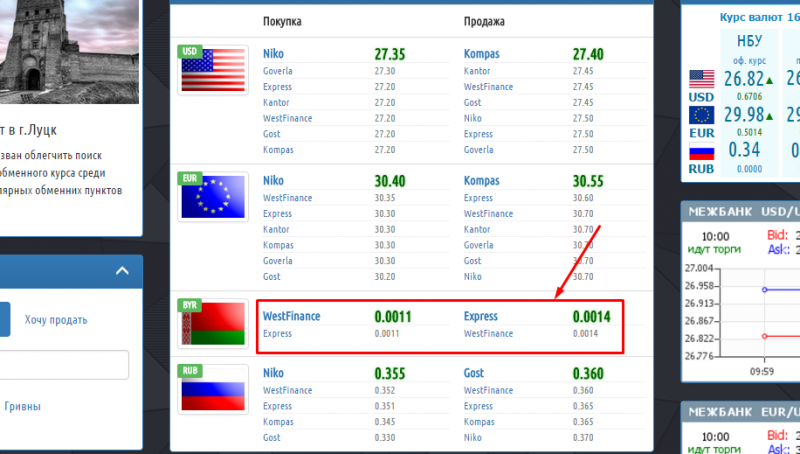The image size is (800, 454).
Task: Click the "Покупка" column header
Action: point(281,21)
